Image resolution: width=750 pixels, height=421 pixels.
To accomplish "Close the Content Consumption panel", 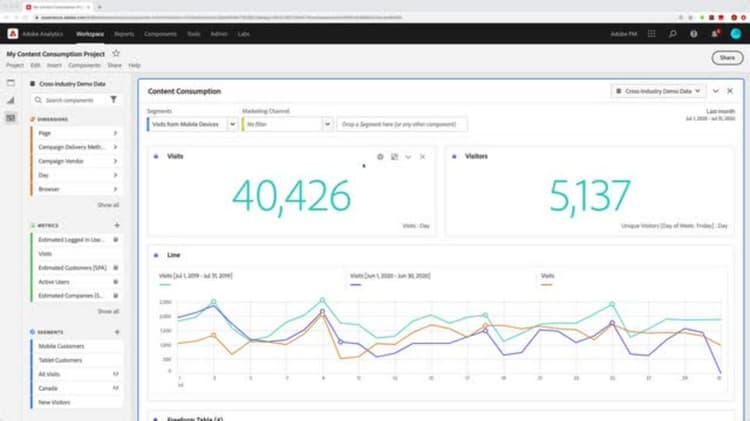I will pyautogui.click(x=730, y=91).
